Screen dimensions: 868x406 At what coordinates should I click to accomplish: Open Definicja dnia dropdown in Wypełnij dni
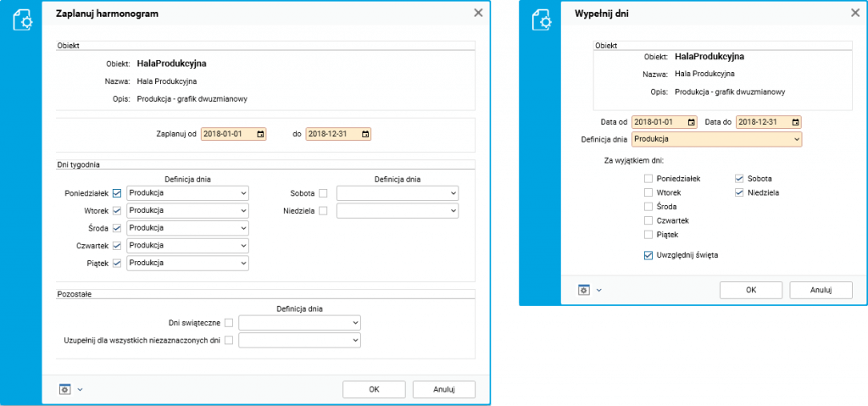[x=717, y=139]
